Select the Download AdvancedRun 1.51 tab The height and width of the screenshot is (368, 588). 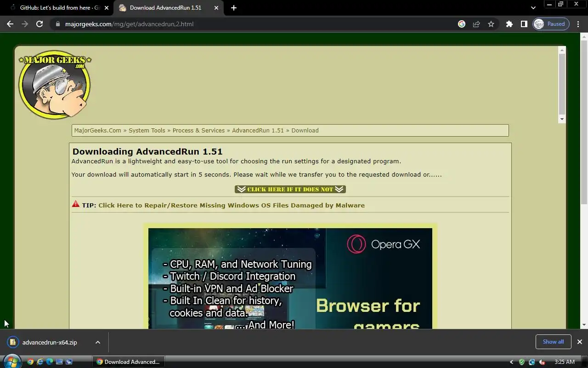click(x=168, y=8)
